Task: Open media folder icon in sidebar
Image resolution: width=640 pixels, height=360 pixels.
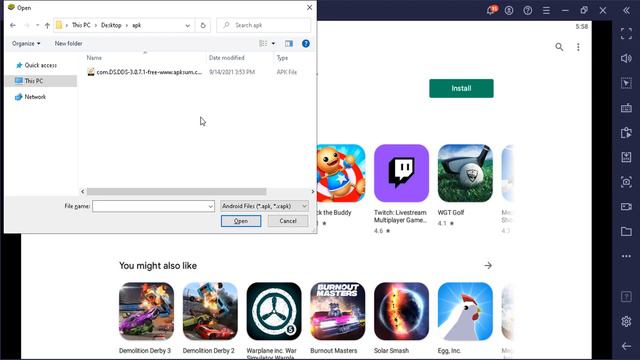Action: tap(626, 231)
